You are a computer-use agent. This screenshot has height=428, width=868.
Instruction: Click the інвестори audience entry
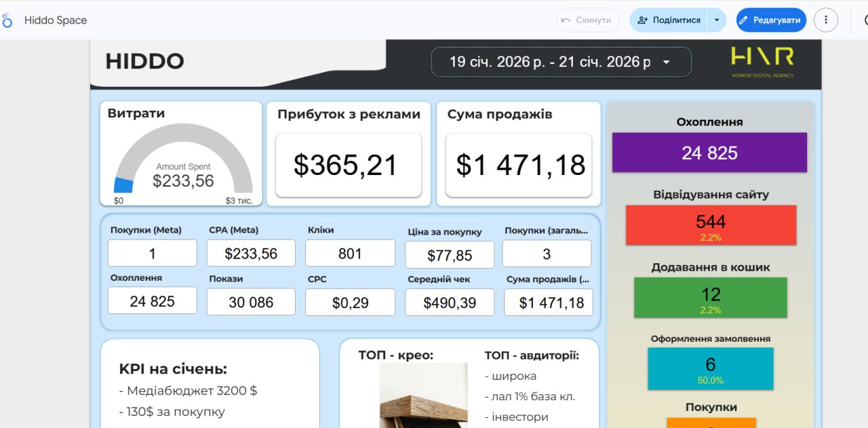point(516,416)
